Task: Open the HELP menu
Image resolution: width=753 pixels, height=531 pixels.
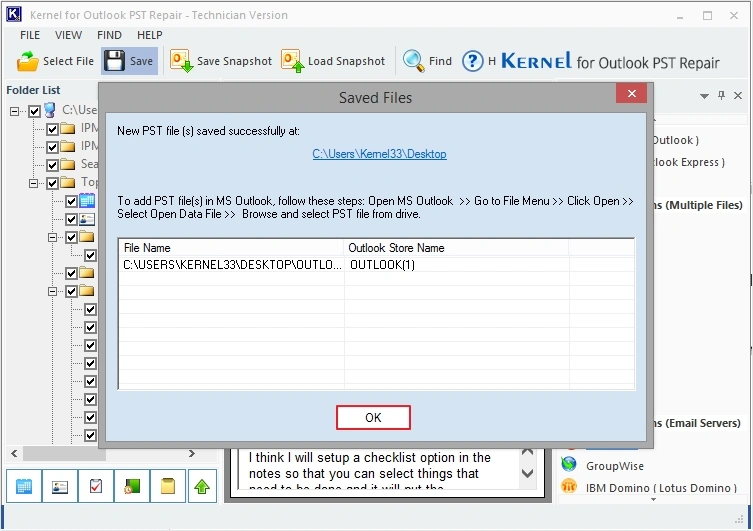Action: click(x=149, y=35)
